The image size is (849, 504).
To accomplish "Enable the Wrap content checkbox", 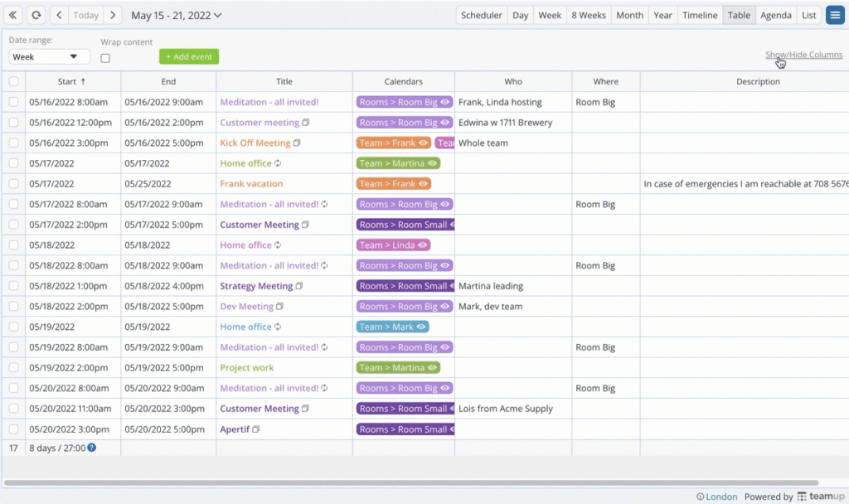I will click(x=105, y=58).
